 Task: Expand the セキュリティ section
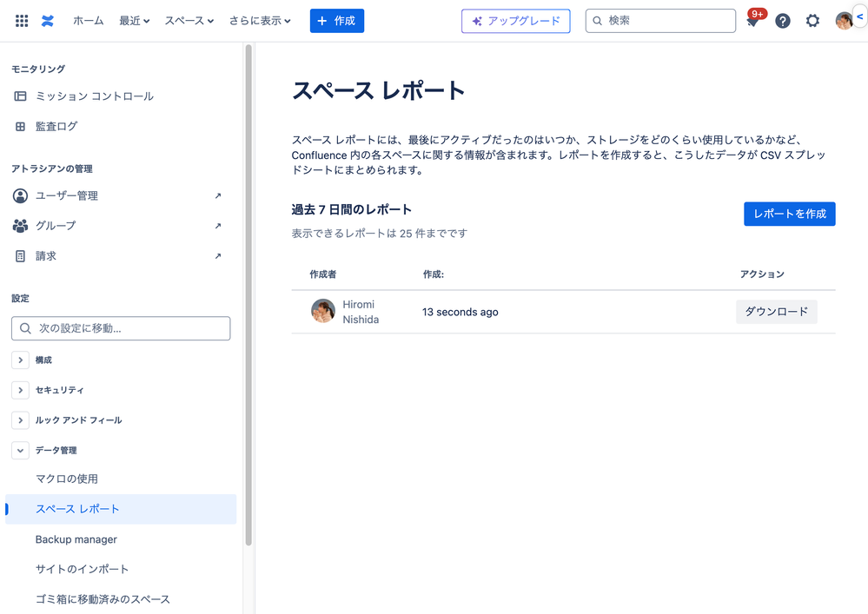20,390
